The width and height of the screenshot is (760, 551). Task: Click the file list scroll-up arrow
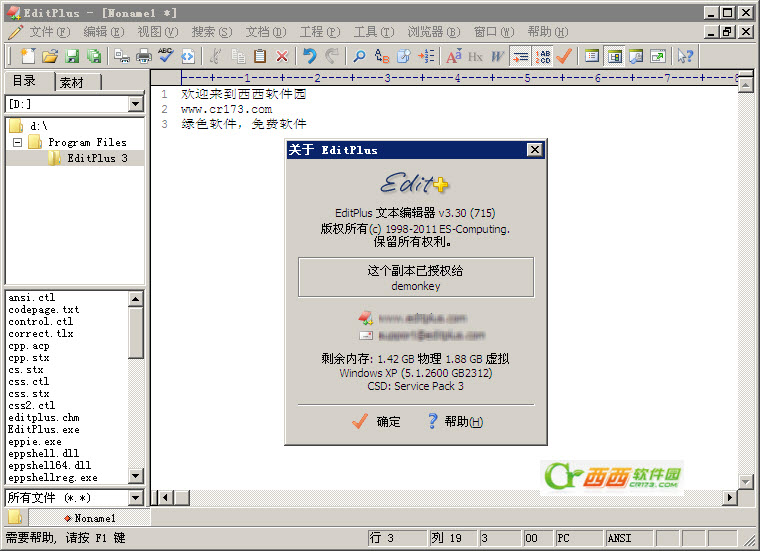(136, 299)
